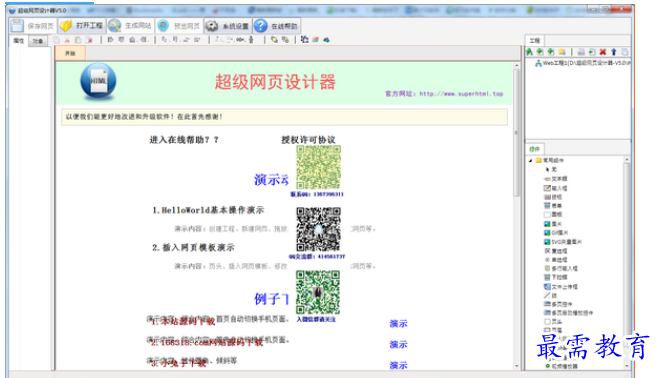Viewport: 658px width, 378px height.
Task: Click the top yellow-green QR code image
Action: [319, 167]
